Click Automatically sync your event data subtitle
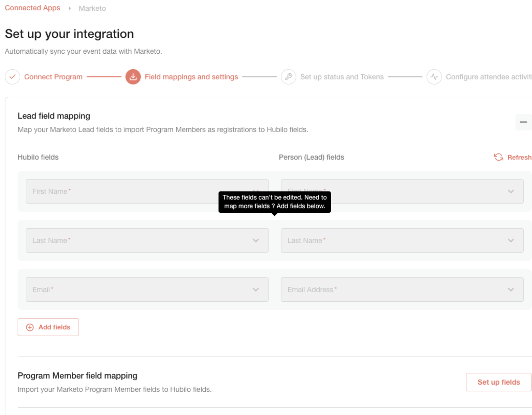 coord(83,51)
